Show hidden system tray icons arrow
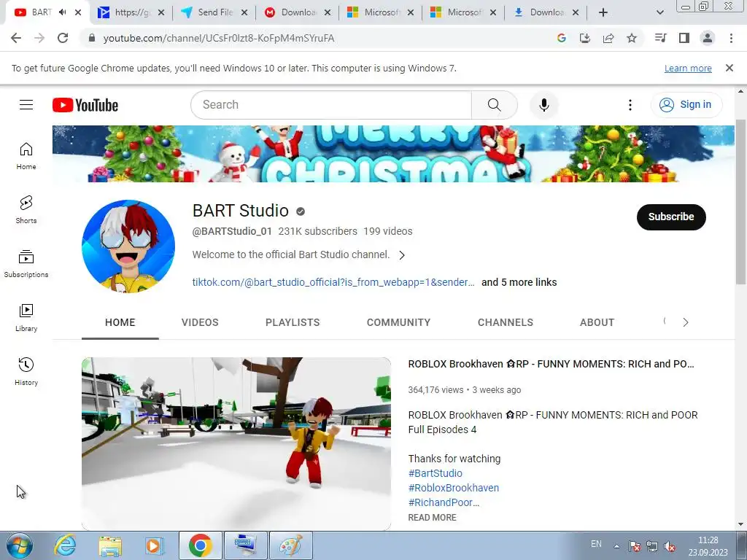Viewport: 747px width, 560px height. (616, 545)
